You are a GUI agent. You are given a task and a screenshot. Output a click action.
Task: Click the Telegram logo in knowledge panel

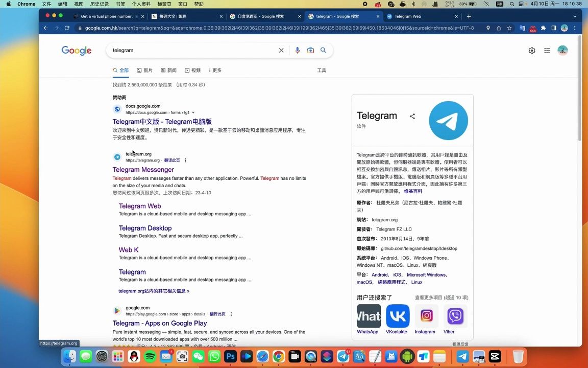point(448,121)
